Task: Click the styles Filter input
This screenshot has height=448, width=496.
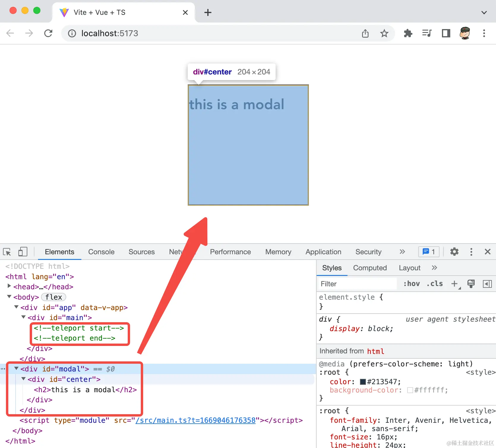Action: (x=357, y=284)
